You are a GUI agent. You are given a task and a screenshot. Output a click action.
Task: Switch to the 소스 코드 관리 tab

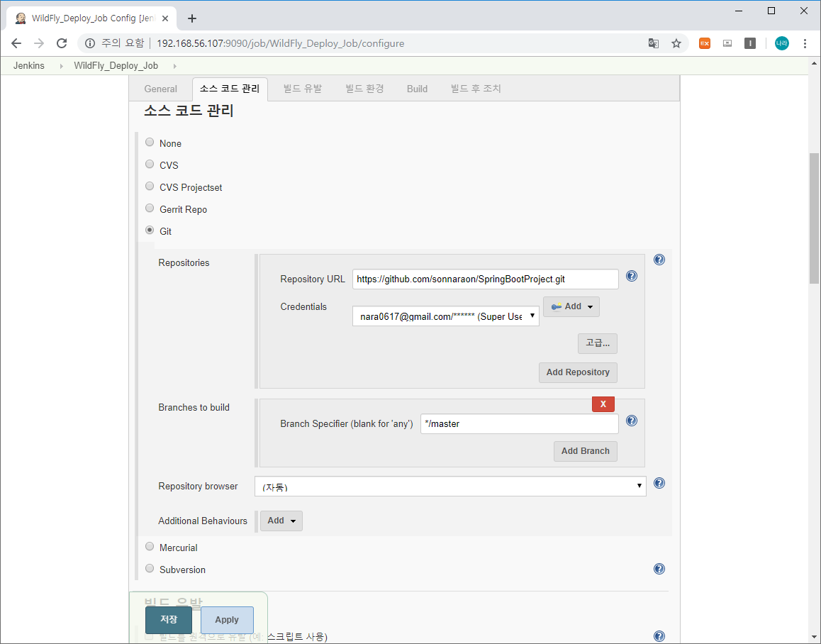pyautogui.click(x=230, y=89)
